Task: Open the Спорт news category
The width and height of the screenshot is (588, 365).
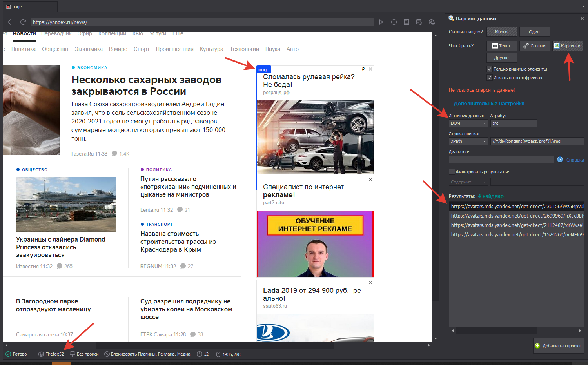Action: [x=142, y=49]
